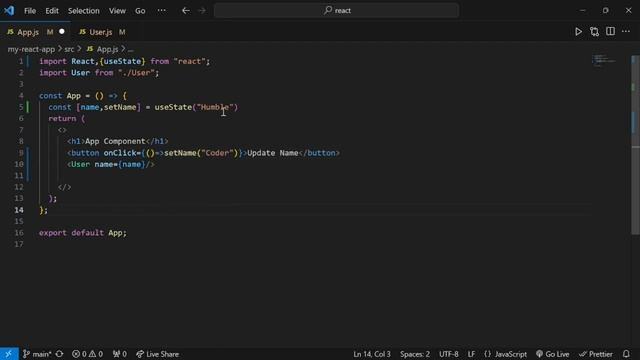
Task: Open the Edit menu
Action: tap(52, 11)
